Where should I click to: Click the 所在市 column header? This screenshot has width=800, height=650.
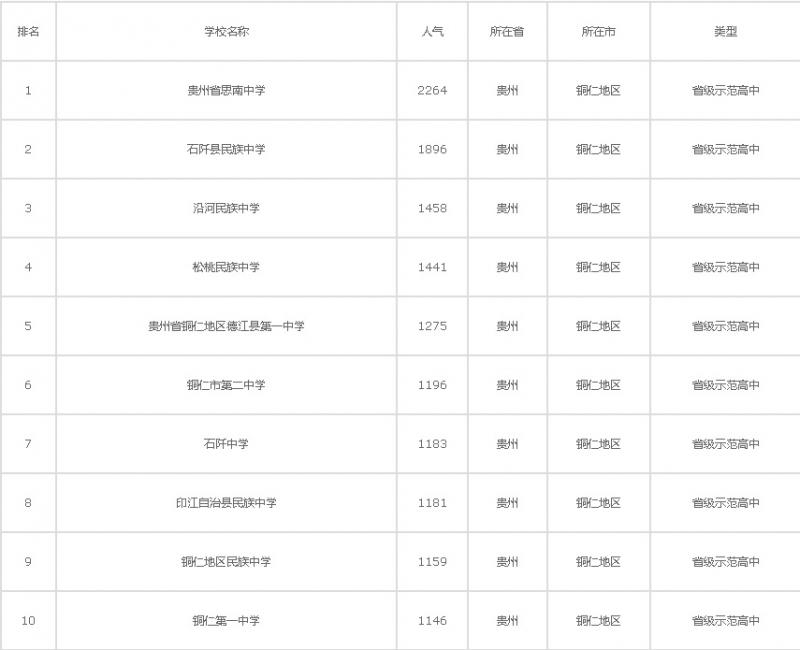click(x=598, y=31)
